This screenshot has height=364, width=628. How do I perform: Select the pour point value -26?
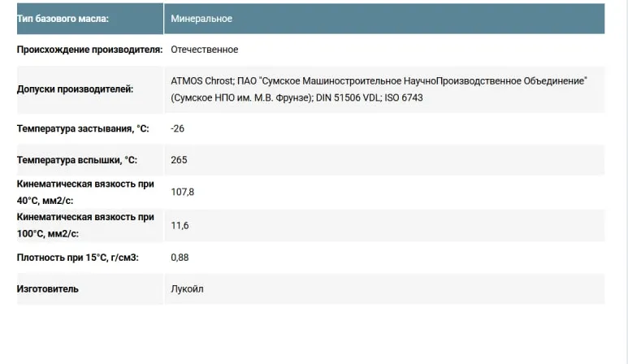[x=177, y=128]
